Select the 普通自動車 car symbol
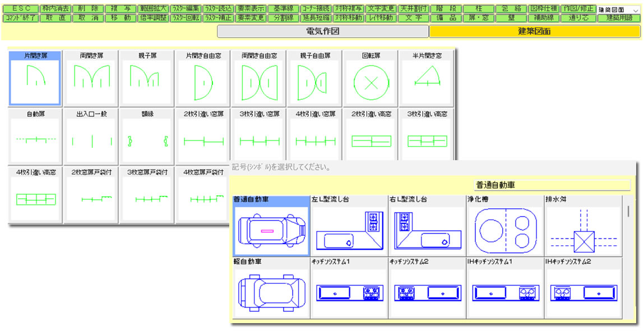This screenshot has width=644, height=336. [x=271, y=227]
